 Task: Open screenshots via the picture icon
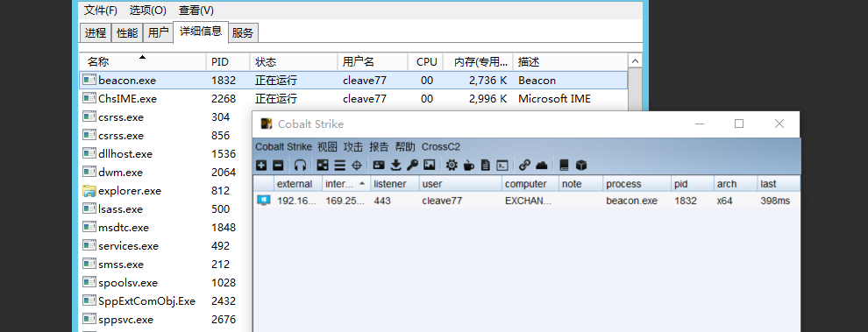pos(429,165)
